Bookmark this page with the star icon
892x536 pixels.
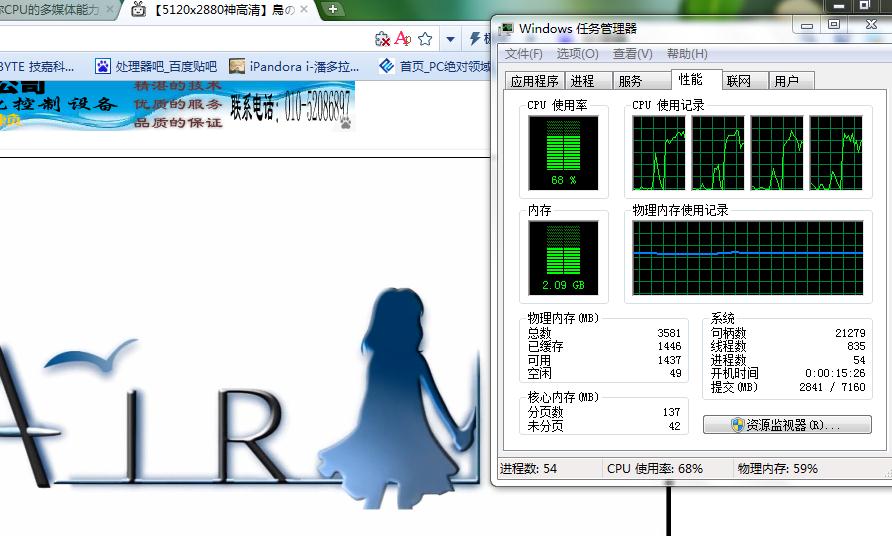tap(425, 39)
